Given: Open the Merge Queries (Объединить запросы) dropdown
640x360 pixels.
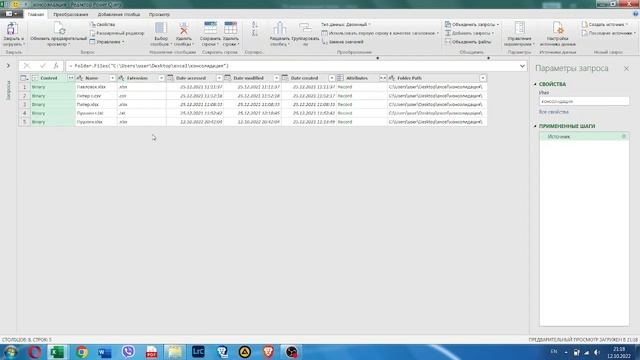Looking at the screenshot, I should 472,24.
